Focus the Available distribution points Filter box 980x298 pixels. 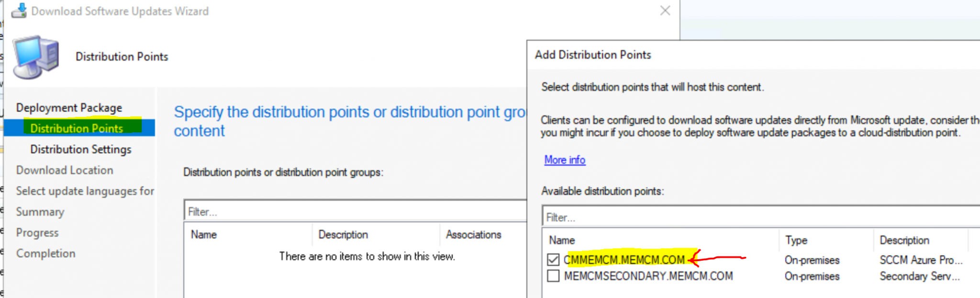pyautogui.click(x=761, y=217)
